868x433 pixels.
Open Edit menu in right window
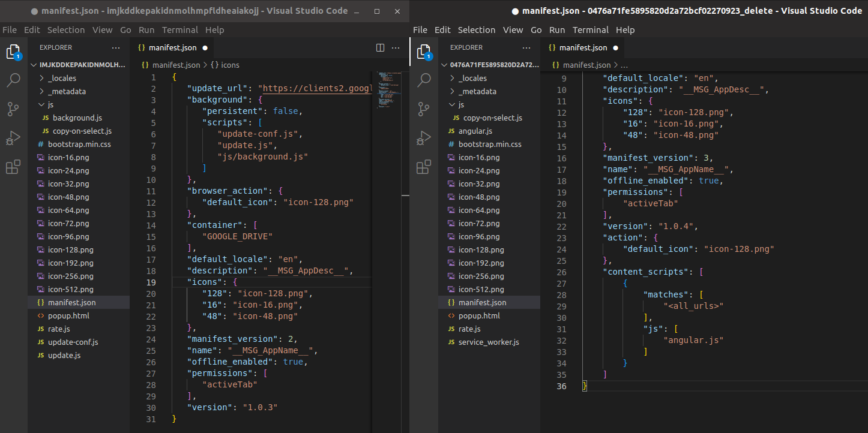[x=442, y=30]
